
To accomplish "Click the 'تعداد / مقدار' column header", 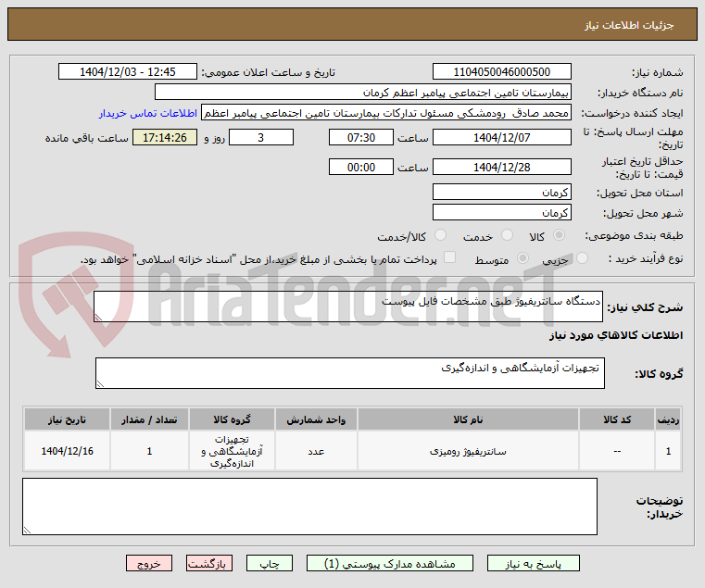I will [x=149, y=419].
